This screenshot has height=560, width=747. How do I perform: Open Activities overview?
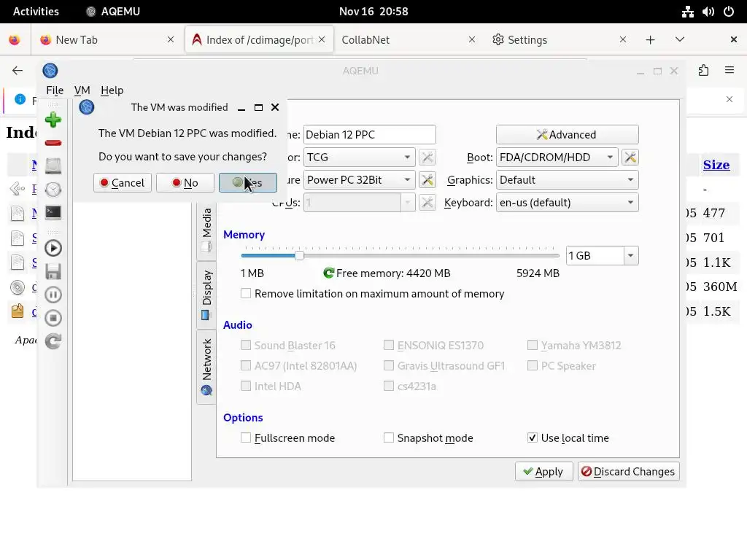(x=36, y=12)
